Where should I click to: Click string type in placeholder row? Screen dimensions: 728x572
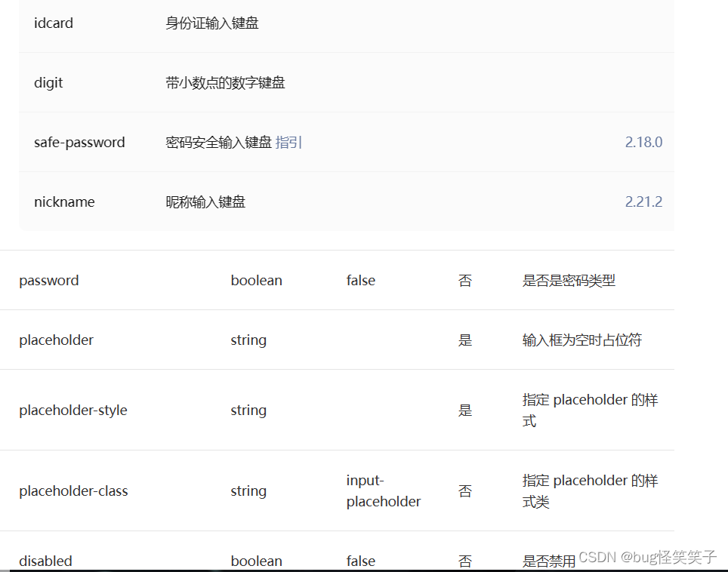pyautogui.click(x=248, y=340)
